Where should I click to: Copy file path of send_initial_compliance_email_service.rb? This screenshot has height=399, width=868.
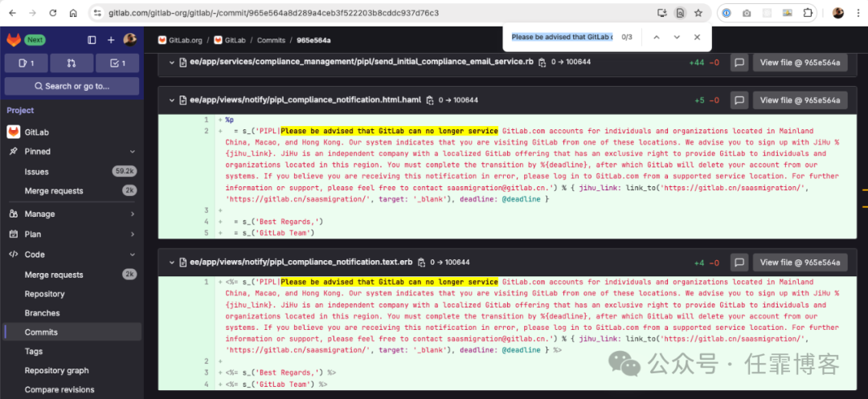(x=542, y=62)
